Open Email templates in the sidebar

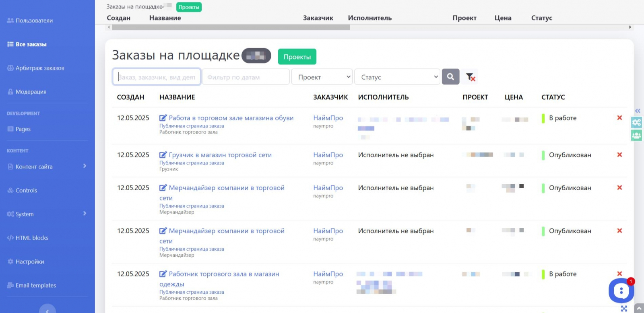pyautogui.click(x=31, y=285)
